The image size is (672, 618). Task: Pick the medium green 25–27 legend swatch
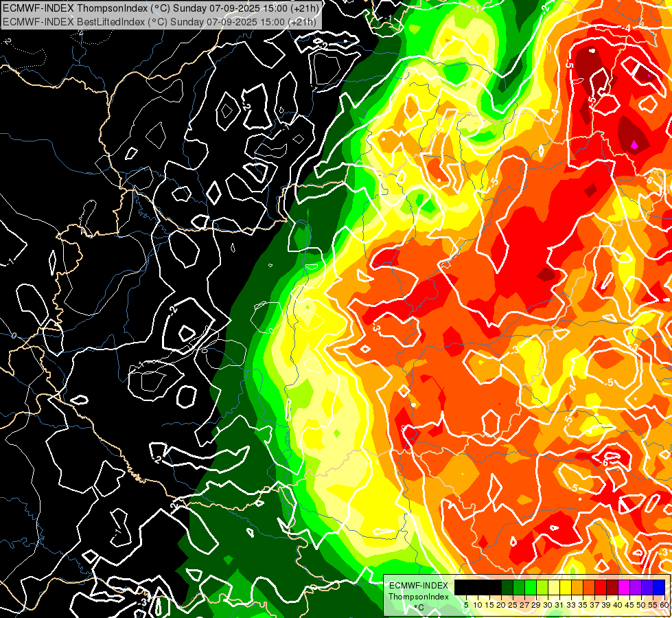coord(519,587)
